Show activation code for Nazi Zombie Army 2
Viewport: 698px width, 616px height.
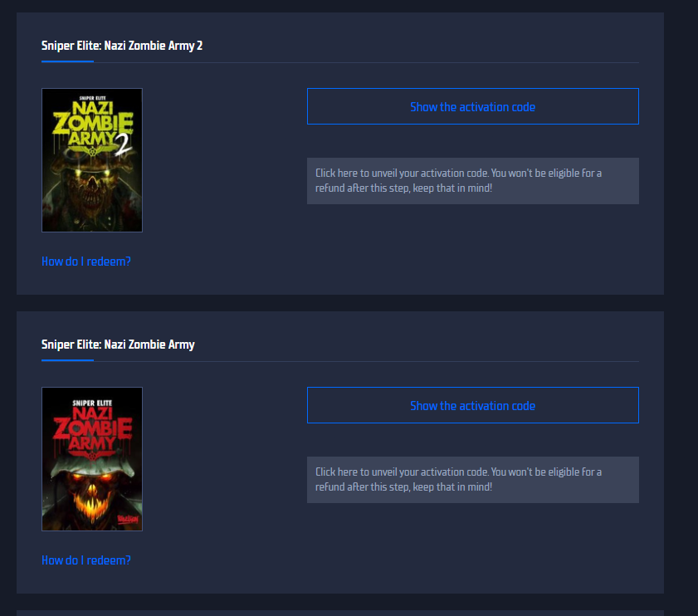(x=473, y=106)
